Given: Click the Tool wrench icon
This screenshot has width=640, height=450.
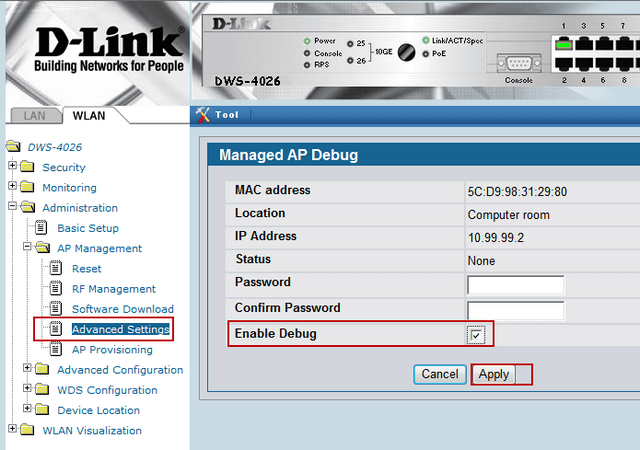Looking at the screenshot, I should point(202,114).
